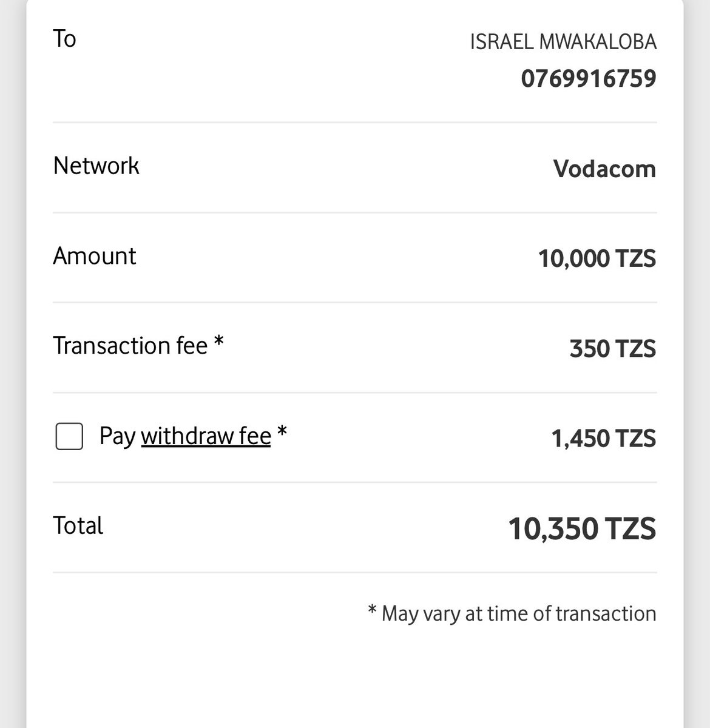The image size is (710, 728).
Task: Tap the 350 TZS fee value
Action: 613,349
